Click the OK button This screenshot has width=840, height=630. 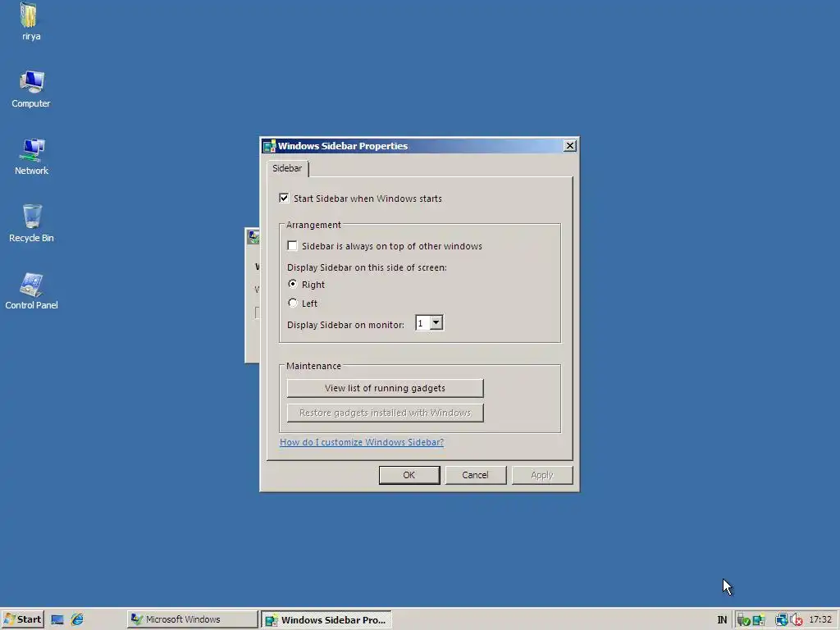[x=409, y=475]
